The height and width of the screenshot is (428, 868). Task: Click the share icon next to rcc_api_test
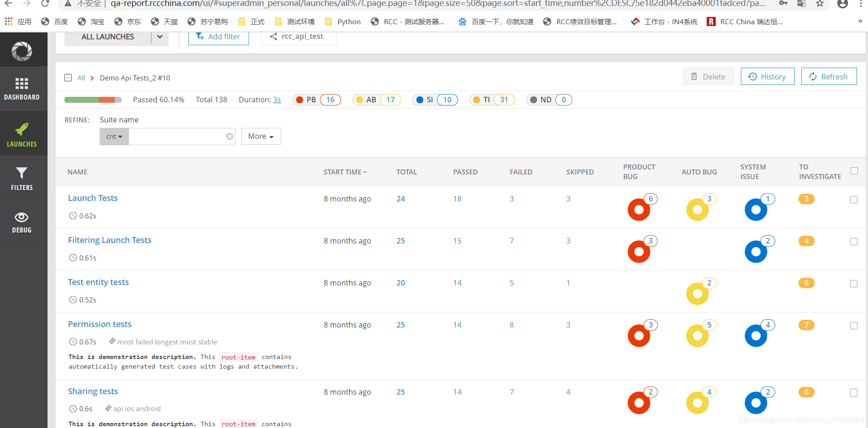pos(273,37)
